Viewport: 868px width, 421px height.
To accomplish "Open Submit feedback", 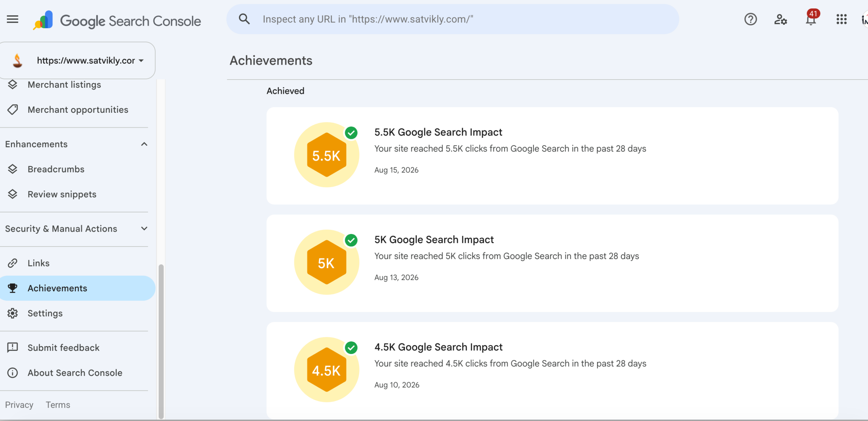I will (x=63, y=348).
